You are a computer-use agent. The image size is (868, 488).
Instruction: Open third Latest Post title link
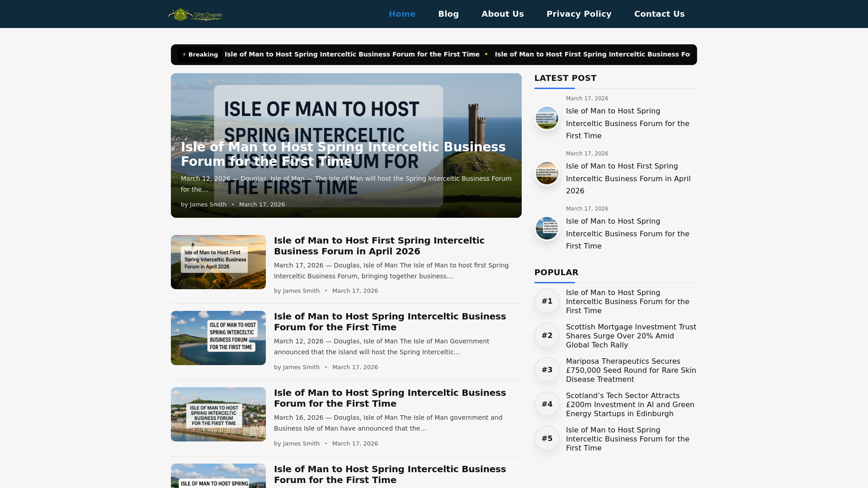(x=627, y=234)
